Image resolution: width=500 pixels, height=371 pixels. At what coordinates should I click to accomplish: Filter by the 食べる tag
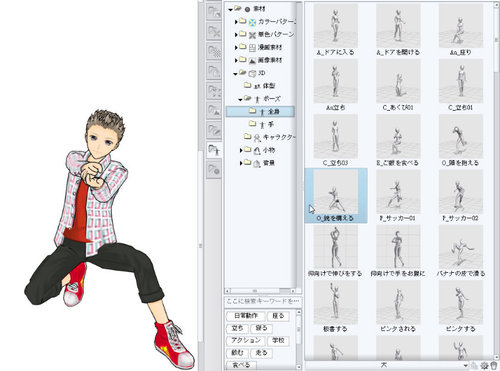pyautogui.click(x=241, y=365)
